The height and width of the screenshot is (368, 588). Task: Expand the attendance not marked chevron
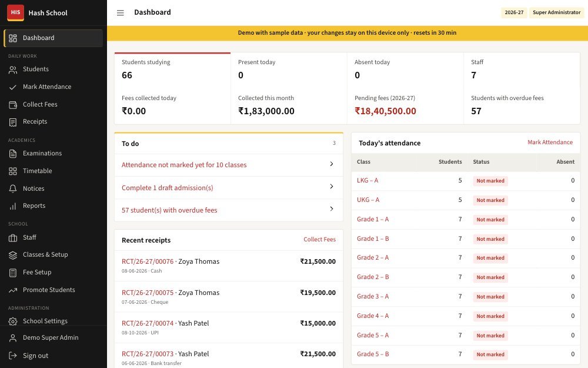pos(332,164)
